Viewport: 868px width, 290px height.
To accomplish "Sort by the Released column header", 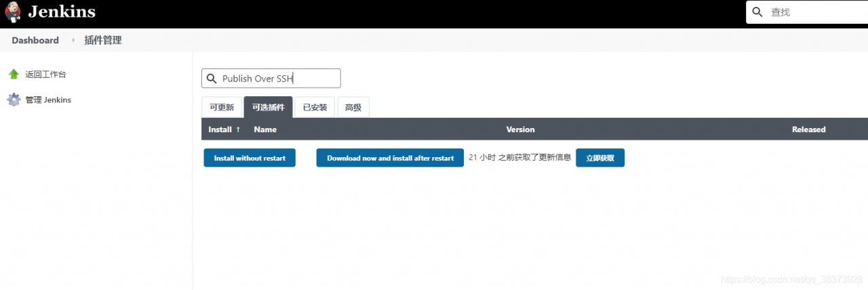I will [x=809, y=129].
